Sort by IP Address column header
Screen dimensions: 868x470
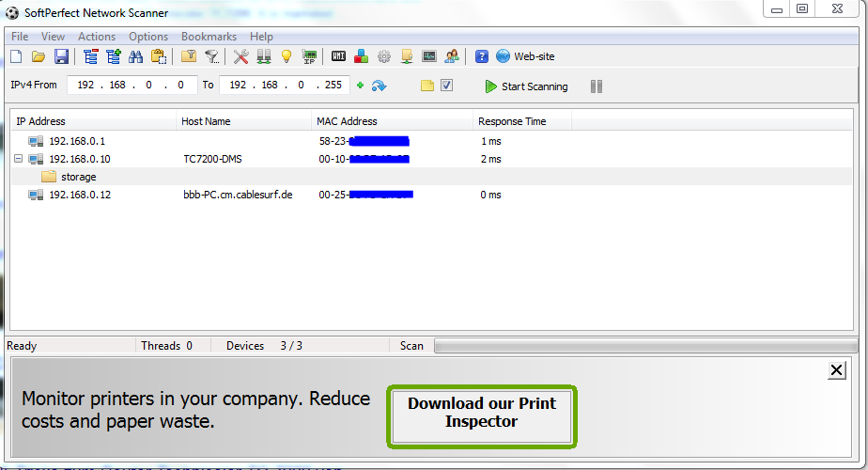coord(94,121)
